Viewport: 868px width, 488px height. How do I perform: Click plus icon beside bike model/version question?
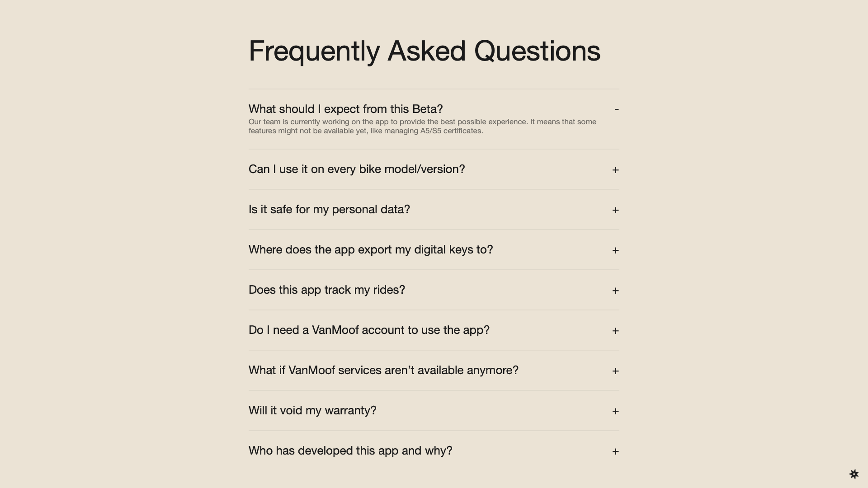pos(615,170)
